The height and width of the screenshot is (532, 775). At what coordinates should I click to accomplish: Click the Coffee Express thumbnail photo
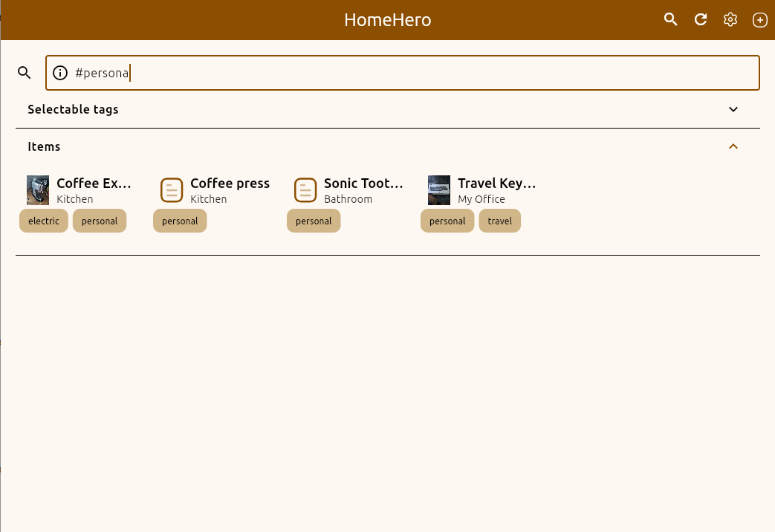point(38,189)
